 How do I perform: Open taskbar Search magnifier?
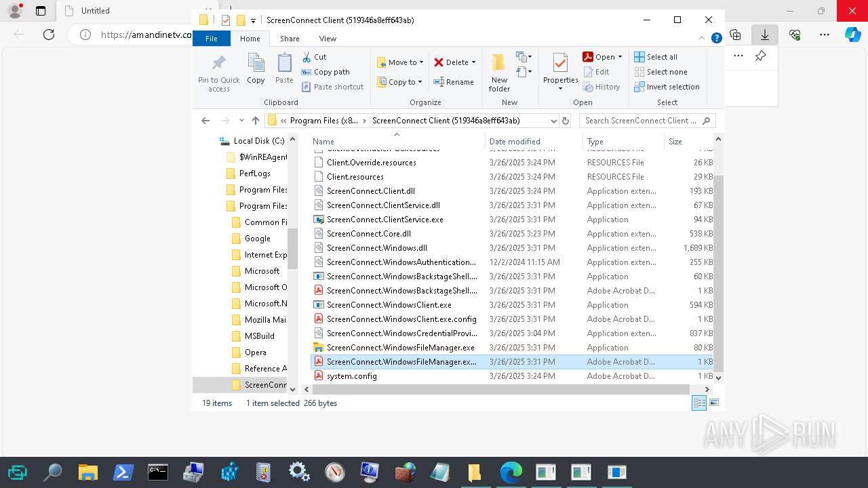click(x=52, y=472)
